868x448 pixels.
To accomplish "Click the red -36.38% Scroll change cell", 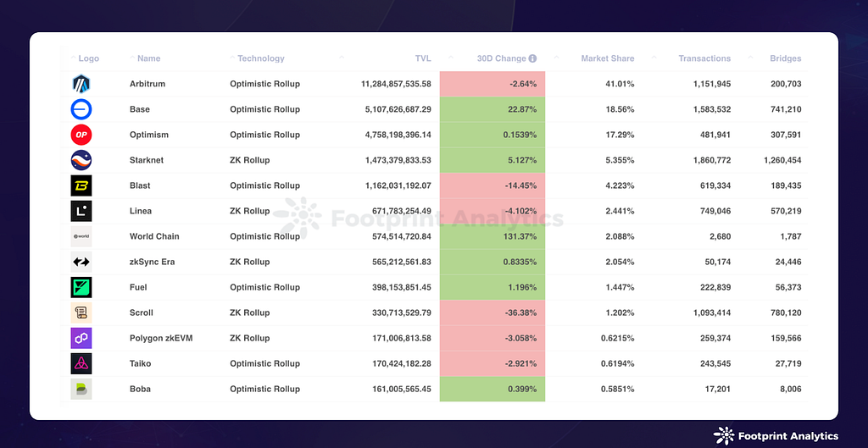I will click(492, 312).
